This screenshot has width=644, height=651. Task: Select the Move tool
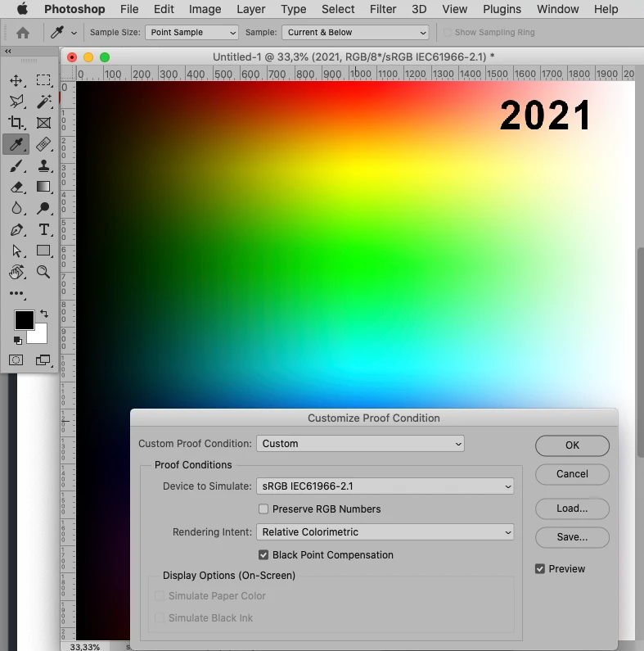(16, 80)
